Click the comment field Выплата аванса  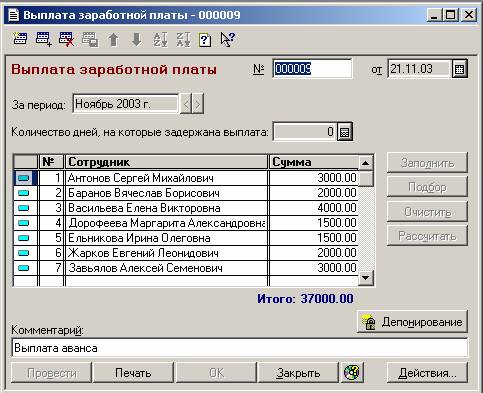click(240, 348)
